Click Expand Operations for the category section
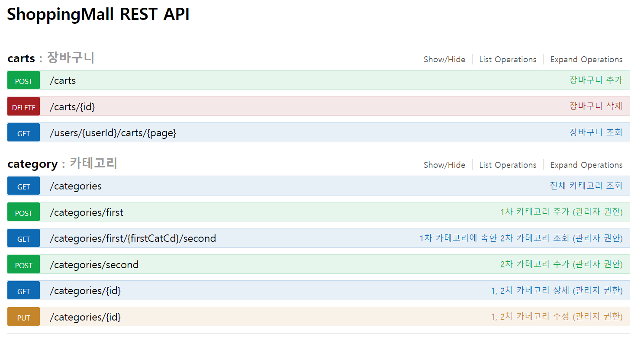This screenshot has height=340, width=644. [586, 165]
